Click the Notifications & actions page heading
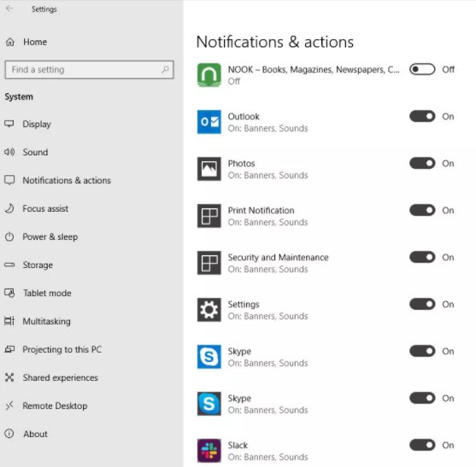476x467 pixels. 275,42
